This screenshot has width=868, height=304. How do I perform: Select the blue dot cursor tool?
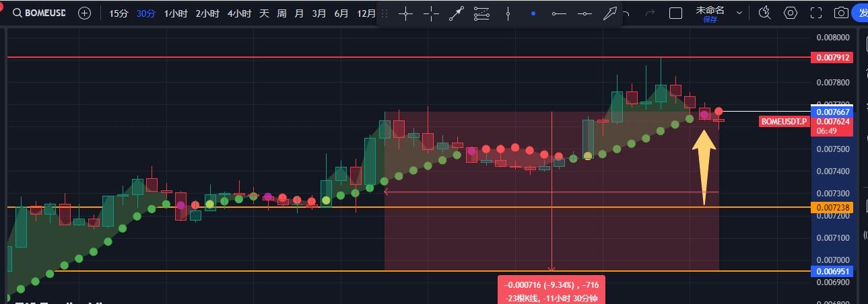click(533, 13)
